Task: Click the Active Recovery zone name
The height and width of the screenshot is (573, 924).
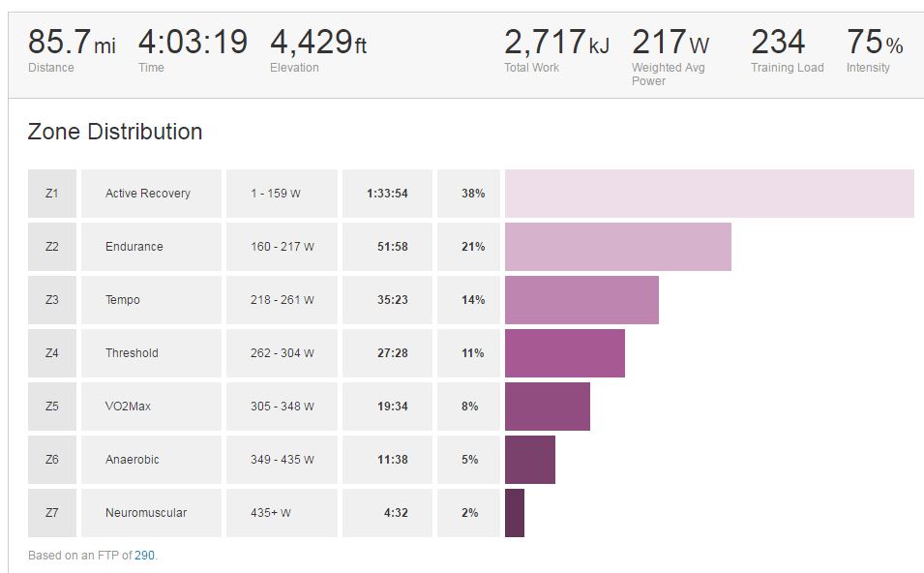Action: point(148,194)
